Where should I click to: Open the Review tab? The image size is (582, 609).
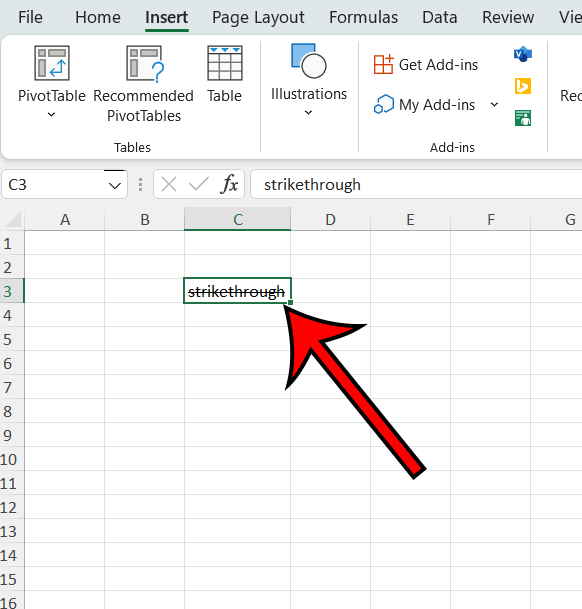click(508, 17)
